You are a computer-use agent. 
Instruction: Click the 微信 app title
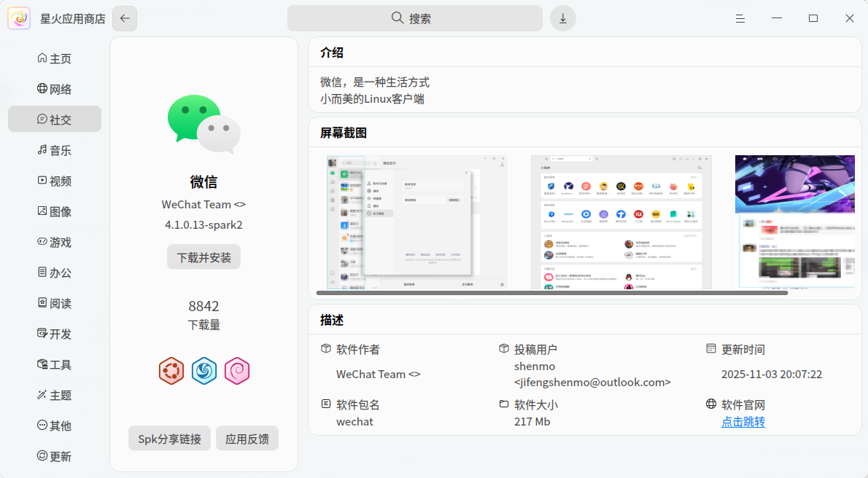(x=204, y=182)
